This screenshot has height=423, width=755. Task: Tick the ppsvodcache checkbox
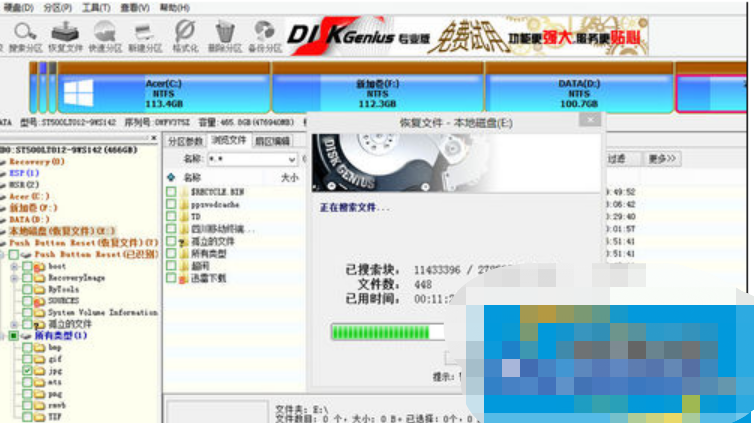(171, 204)
